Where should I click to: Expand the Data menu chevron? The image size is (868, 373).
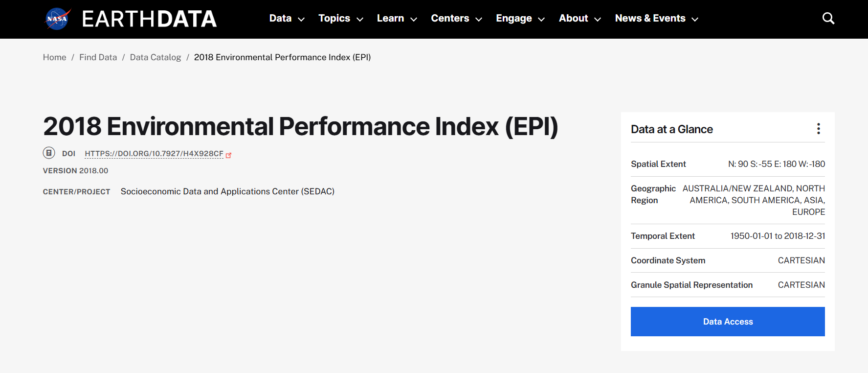pos(301,20)
